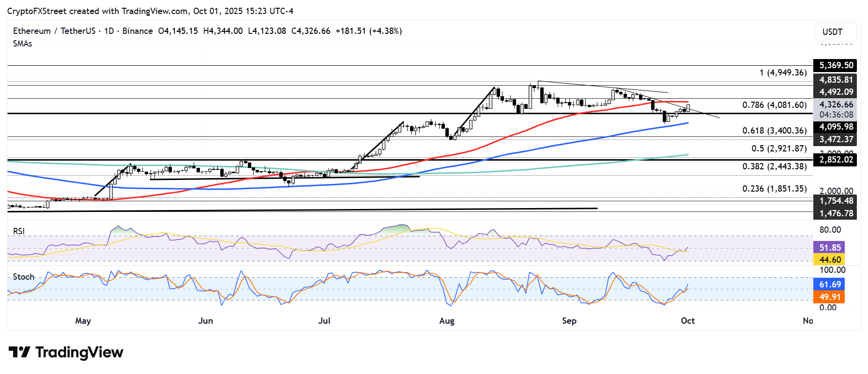The height and width of the screenshot is (374, 868).
Task: Click the current price tag 4,326.66
Action: pos(836,105)
